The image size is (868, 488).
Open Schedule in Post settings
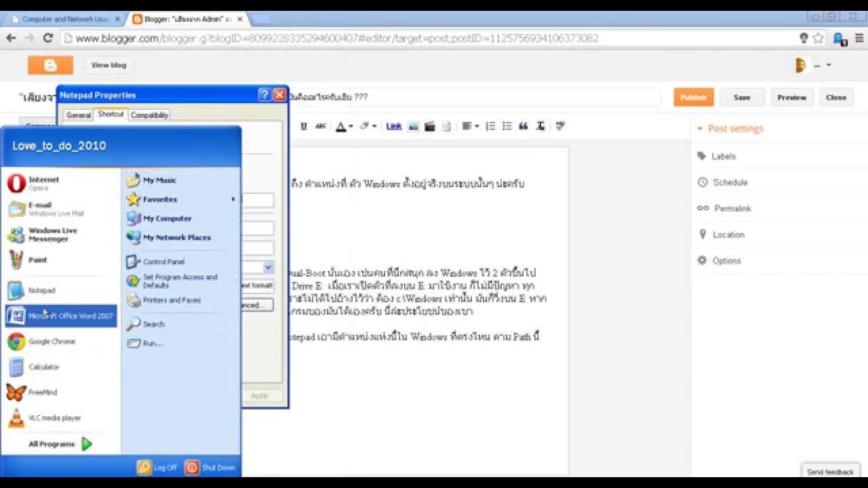[730, 182]
